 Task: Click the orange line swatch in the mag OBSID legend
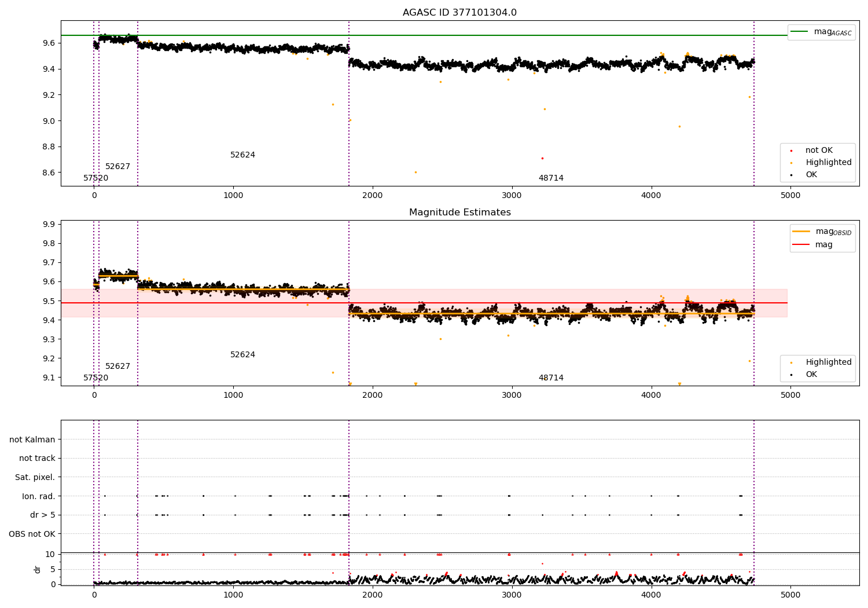(x=801, y=231)
